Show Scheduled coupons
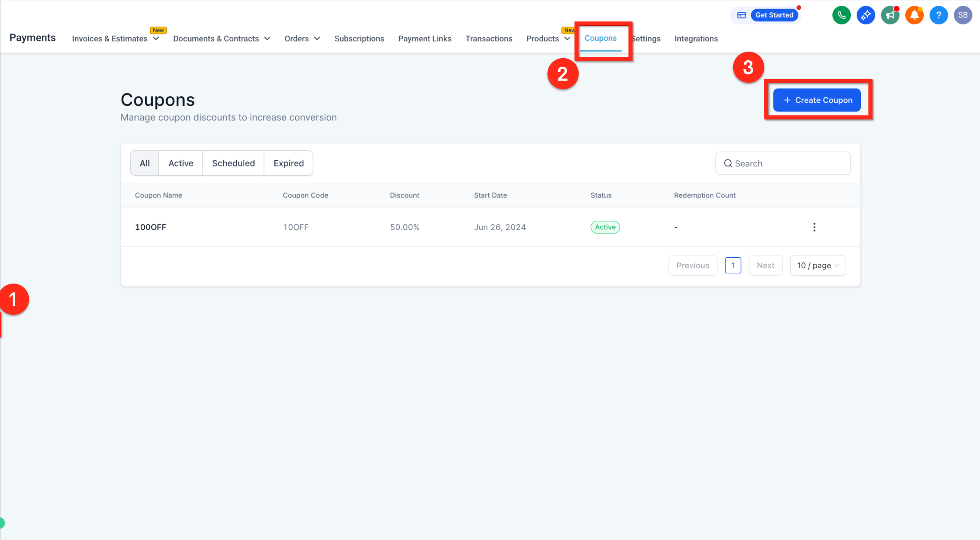The width and height of the screenshot is (980, 540). click(x=233, y=163)
